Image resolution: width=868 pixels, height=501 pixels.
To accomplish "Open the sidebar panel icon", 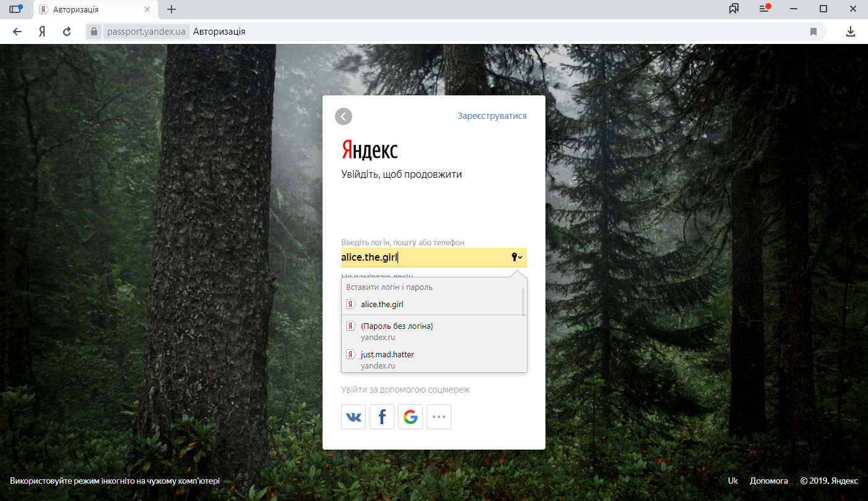I will pos(15,9).
